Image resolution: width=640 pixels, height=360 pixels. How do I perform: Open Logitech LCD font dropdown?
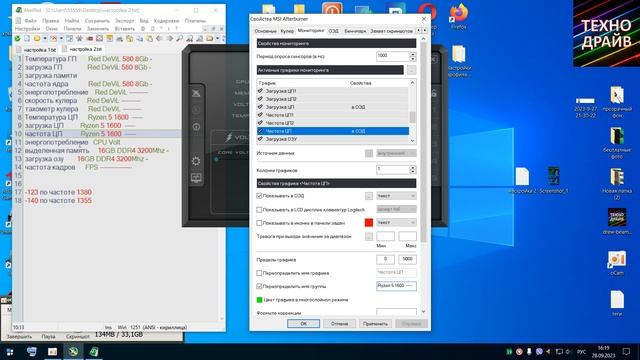click(396, 209)
